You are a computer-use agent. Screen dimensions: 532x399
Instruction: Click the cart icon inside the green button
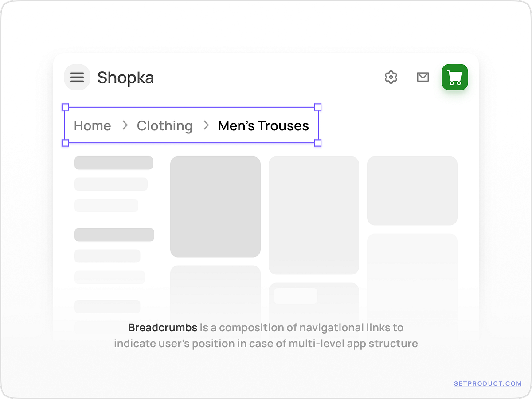point(454,77)
